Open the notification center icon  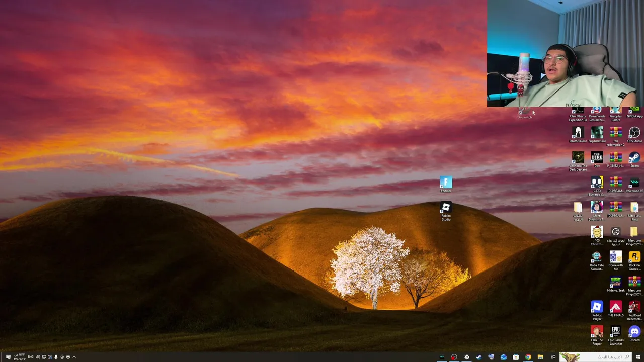[8, 357]
